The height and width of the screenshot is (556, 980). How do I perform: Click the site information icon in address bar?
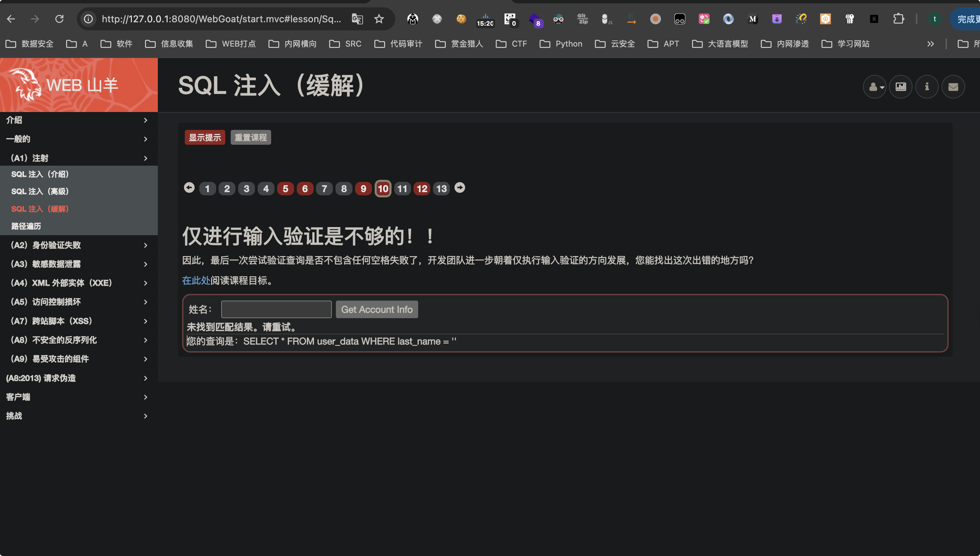89,19
